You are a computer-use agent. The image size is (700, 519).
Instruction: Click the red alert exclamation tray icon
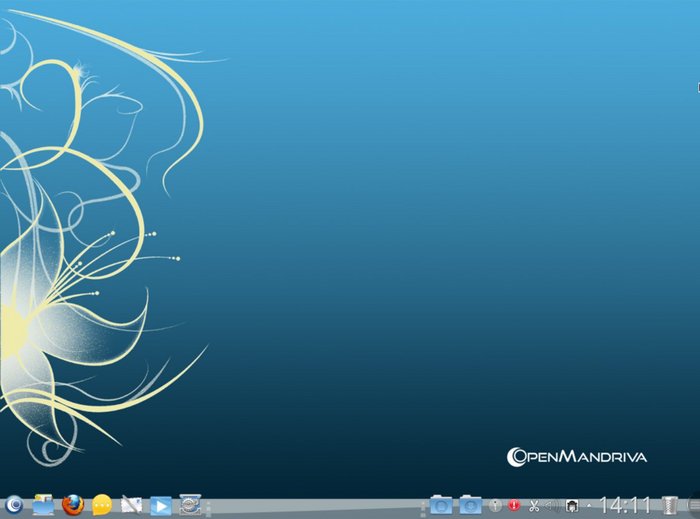point(514,506)
